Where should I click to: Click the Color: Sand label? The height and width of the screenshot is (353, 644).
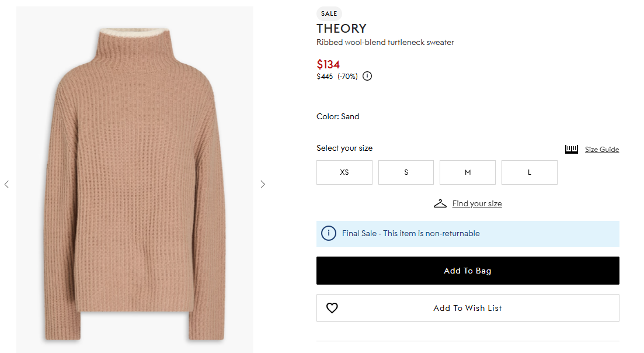pos(338,116)
